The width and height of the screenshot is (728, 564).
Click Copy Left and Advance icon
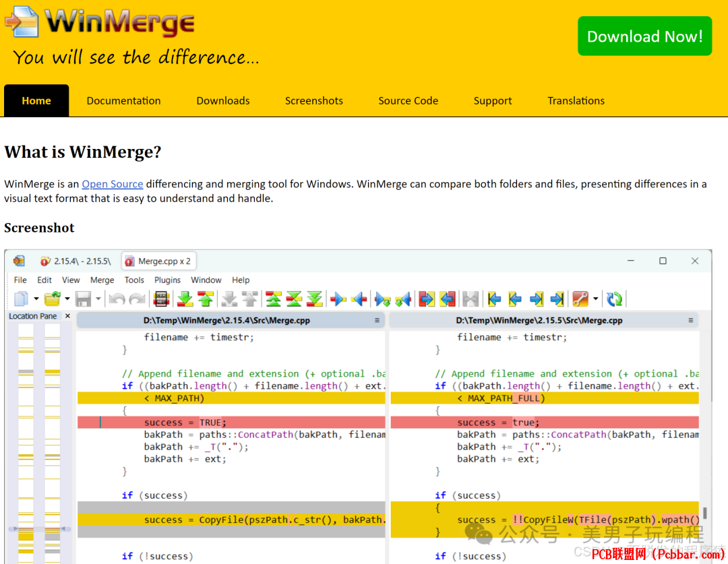click(x=404, y=299)
